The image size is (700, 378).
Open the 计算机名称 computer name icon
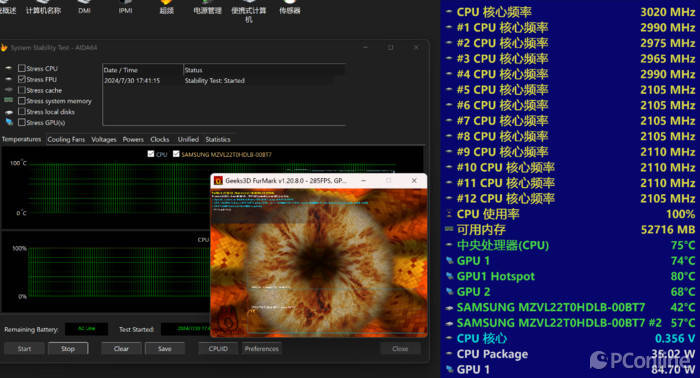[x=43, y=6]
